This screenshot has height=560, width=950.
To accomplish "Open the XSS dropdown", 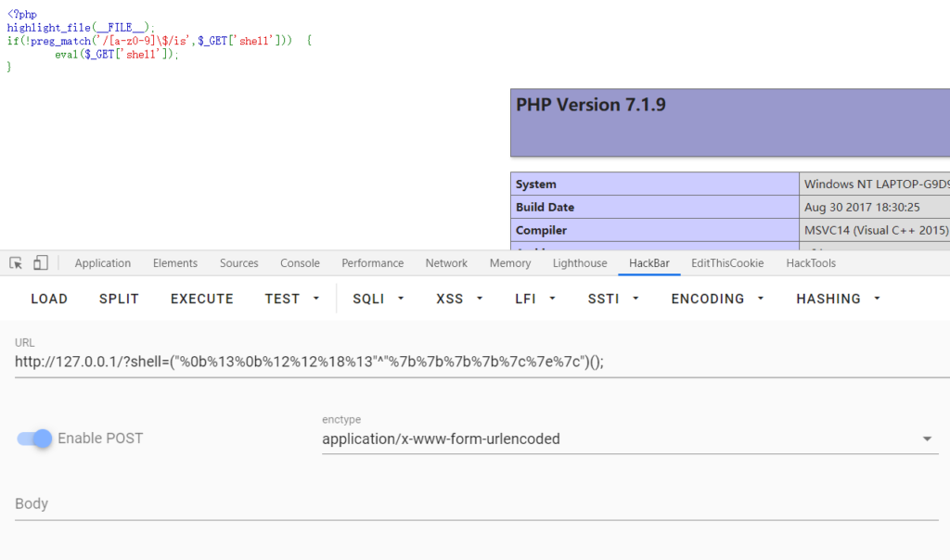I will coord(459,299).
